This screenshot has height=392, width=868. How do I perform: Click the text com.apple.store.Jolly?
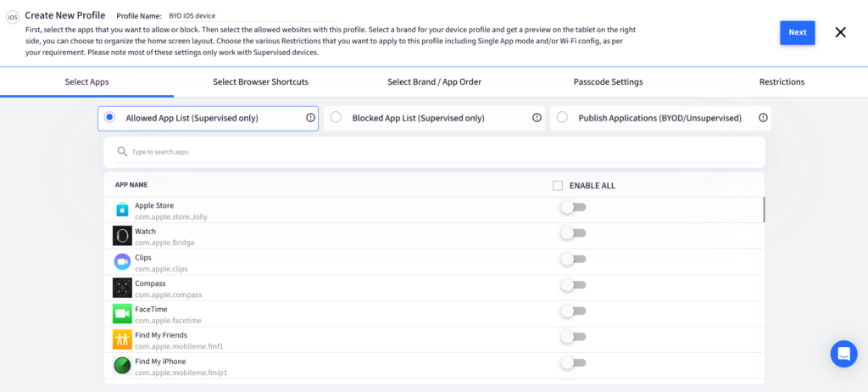point(171,217)
